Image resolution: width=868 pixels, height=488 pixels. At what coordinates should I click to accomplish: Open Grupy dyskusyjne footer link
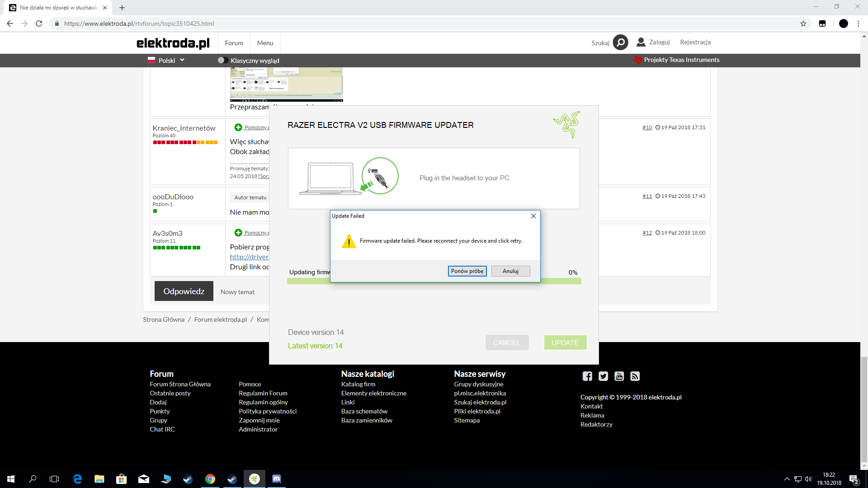tap(478, 384)
